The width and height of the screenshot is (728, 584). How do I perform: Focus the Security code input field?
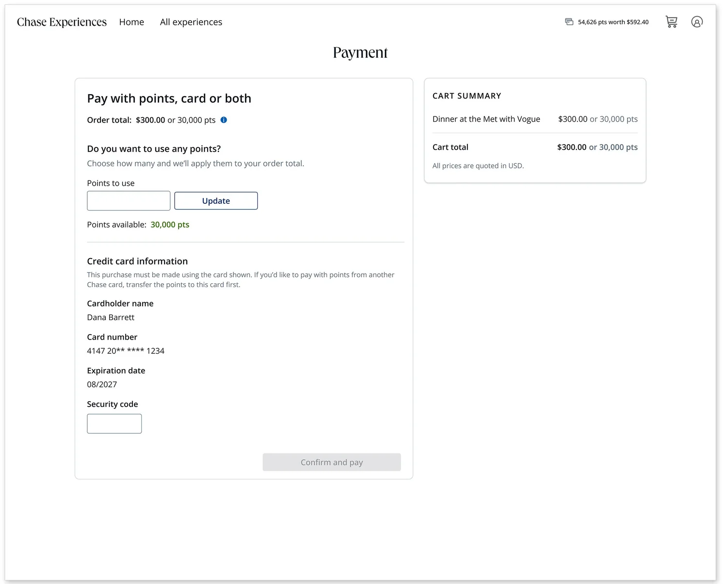point(115,423)
